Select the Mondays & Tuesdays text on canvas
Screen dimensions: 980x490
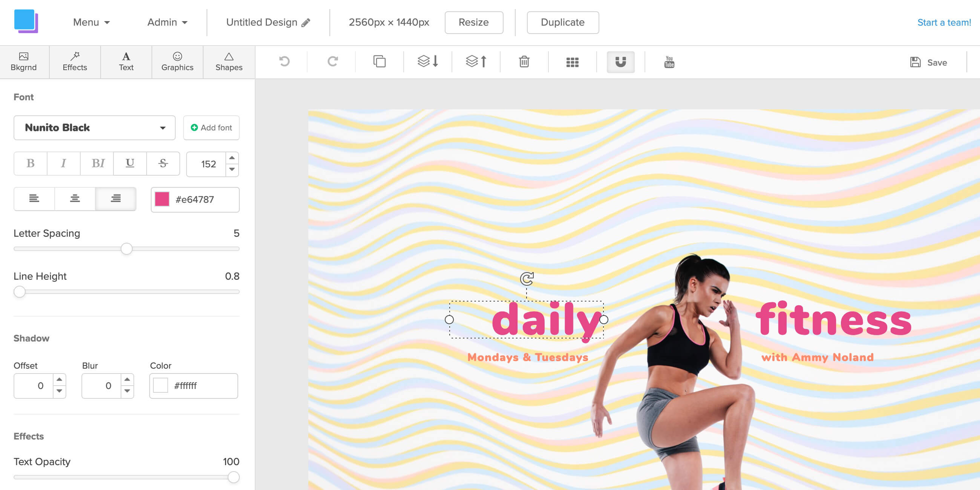coord(528,357)
